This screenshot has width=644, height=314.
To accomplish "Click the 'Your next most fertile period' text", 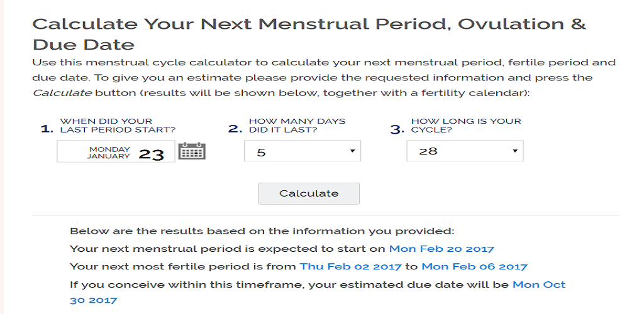I will 183,266.
